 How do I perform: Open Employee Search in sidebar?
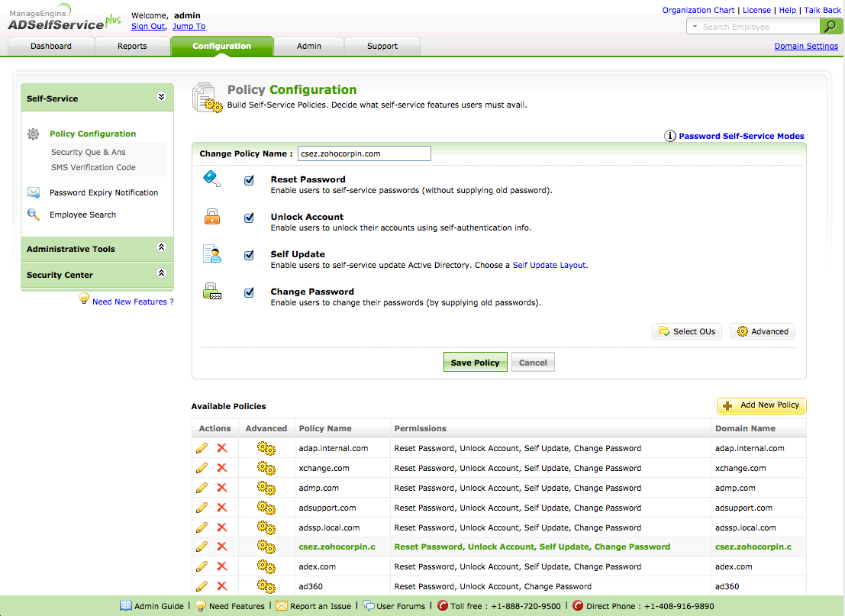[x=82, y=214]
